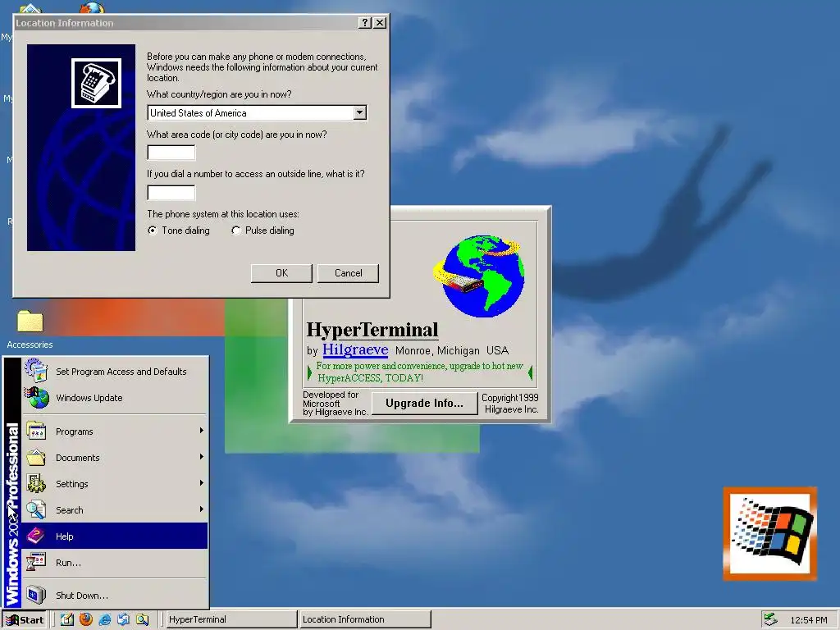Click the telephone icon in Location Information
This screenshot has width=840, height=630.
97,83
